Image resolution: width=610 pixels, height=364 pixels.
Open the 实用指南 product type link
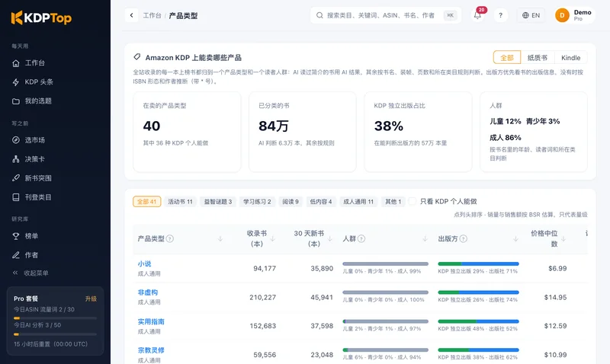point(151,321)
